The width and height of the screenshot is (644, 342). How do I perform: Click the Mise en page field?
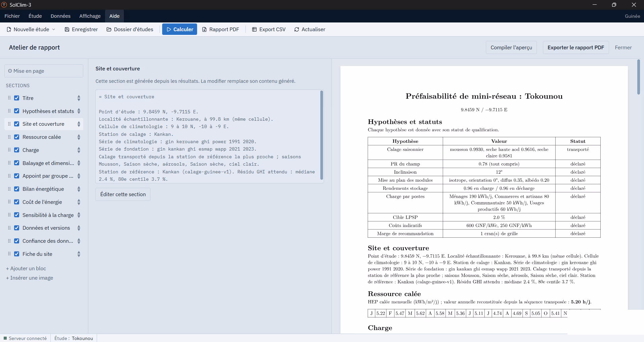tap(44, 71)
